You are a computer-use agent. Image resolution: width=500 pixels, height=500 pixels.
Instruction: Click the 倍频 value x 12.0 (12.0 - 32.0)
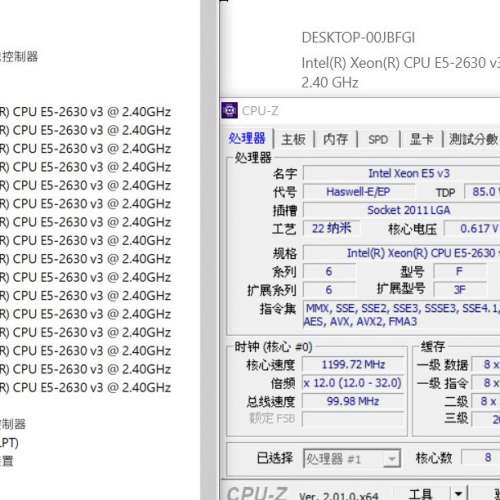coord(353,383)
